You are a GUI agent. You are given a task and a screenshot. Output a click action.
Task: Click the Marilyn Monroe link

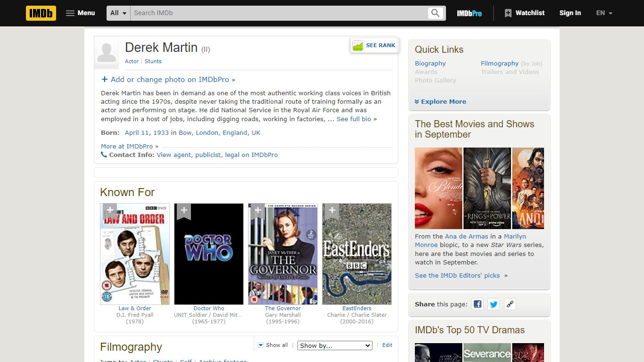[x=471, y=241]
